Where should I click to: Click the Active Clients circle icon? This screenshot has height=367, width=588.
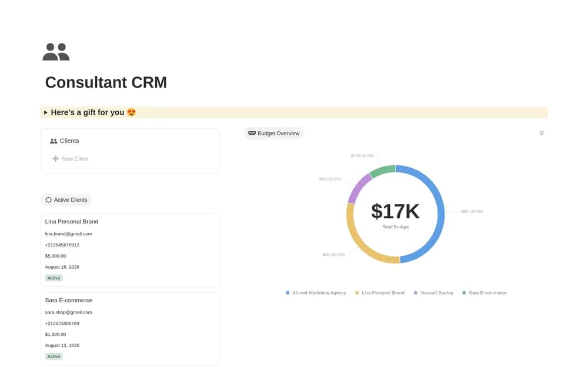pyautogui.click(x=48, y=200)
